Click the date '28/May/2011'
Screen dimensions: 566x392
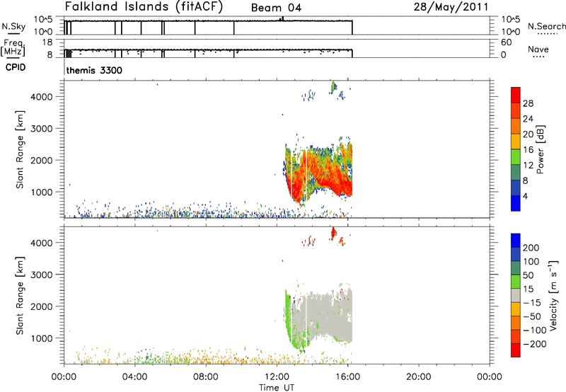[451, 7]
